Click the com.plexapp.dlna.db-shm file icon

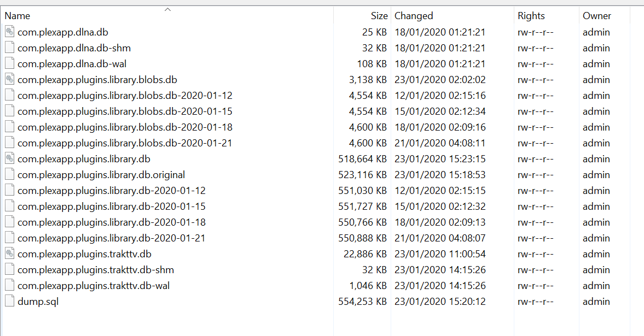[x=9, y=48]
